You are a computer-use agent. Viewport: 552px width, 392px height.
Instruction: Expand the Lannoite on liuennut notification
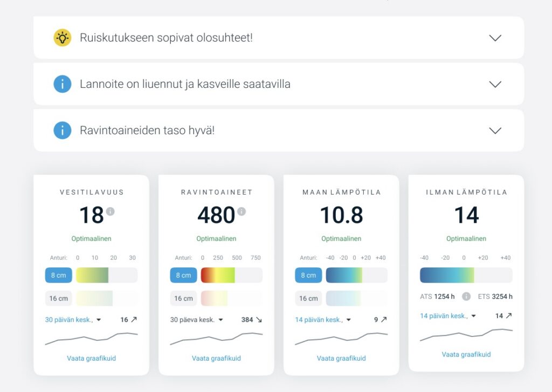494,84
